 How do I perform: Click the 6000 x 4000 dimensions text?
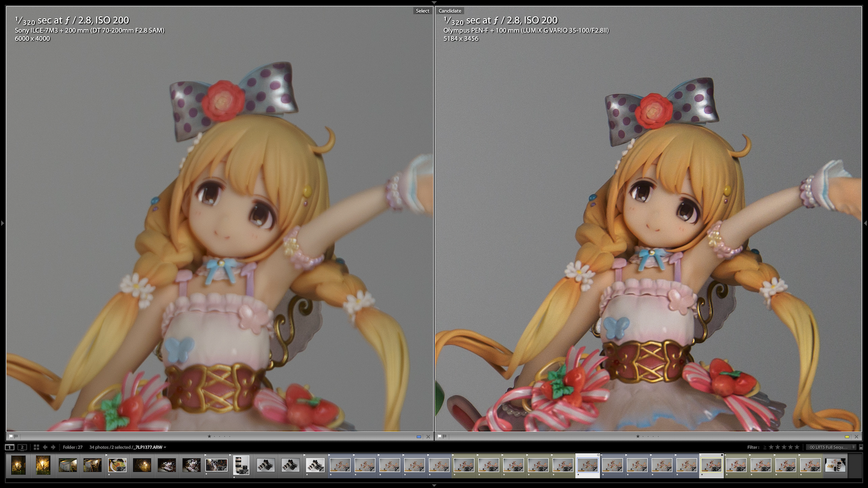(x=33, y=39)
